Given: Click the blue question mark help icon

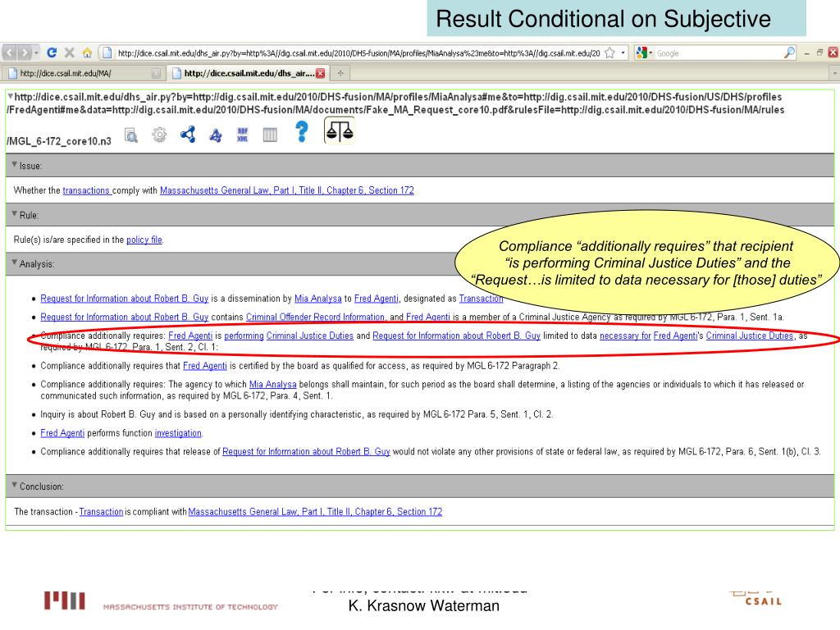Looking at the screenshot, I should (302, 132).
